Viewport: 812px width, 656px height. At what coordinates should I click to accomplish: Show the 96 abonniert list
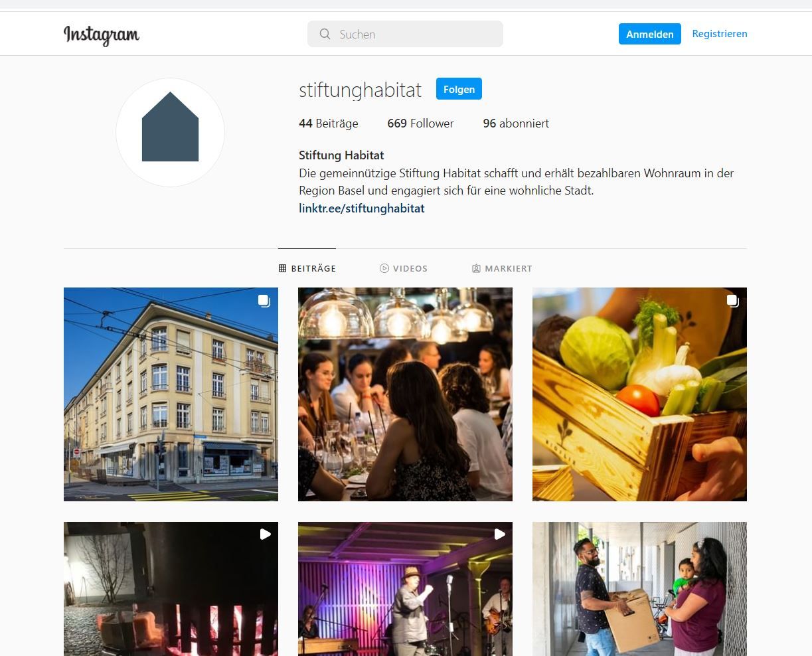(x=516, y=123)
